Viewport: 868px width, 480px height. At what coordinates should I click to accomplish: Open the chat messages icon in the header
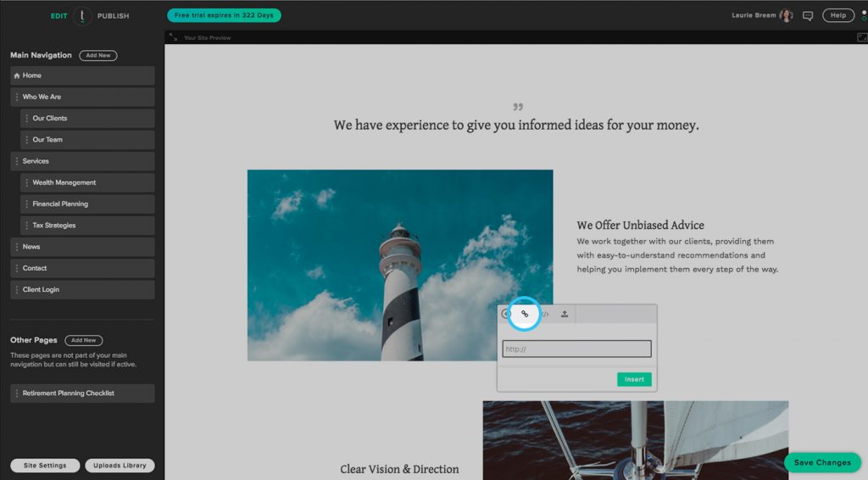[808, 16]
